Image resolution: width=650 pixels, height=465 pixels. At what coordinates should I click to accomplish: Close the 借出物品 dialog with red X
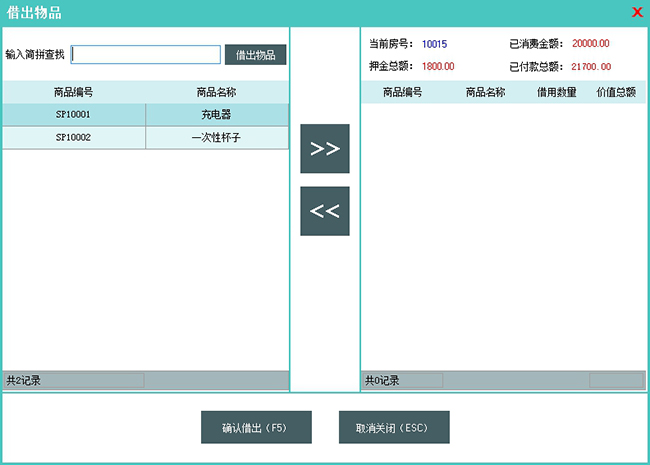[x=637, y=12]
